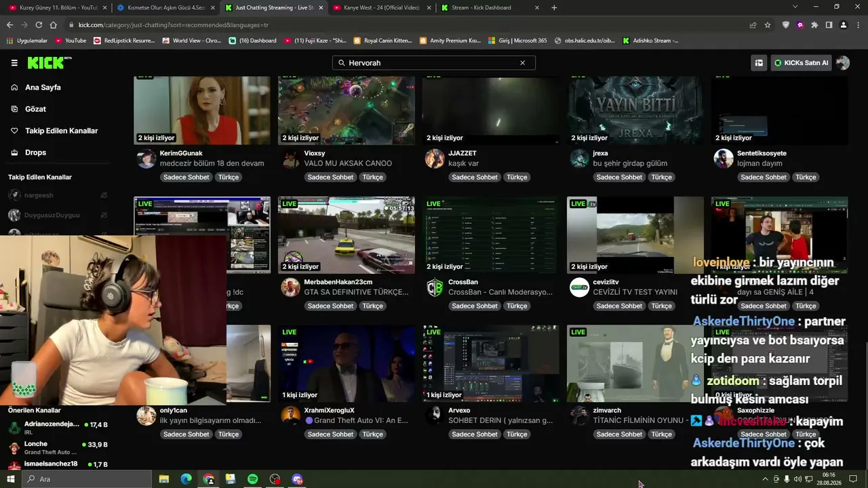Show hidden system tray icons
Image resolution: width=868 pixels, height=488 pixels.
[x=766, y=479]
